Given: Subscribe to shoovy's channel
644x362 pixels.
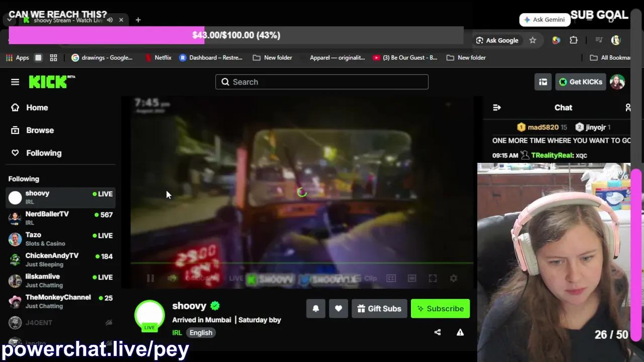Looking at the screenshot, I should click(x=440, y=309).
